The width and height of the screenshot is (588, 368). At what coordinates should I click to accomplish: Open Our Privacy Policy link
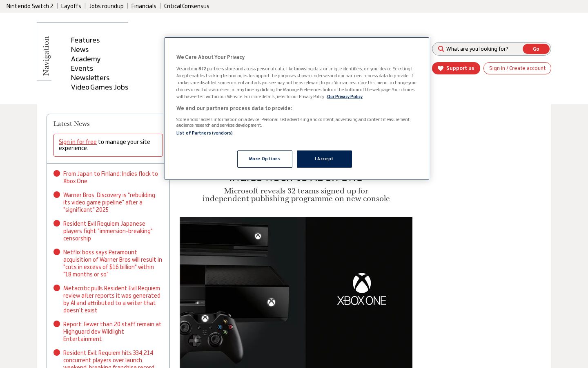[345, 97]
